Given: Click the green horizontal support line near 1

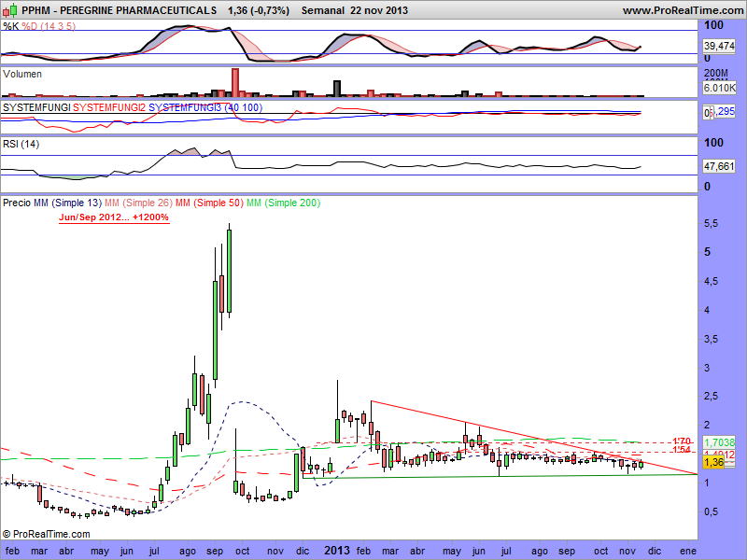Looking at the screenshot, I should (x=500, y=476).
